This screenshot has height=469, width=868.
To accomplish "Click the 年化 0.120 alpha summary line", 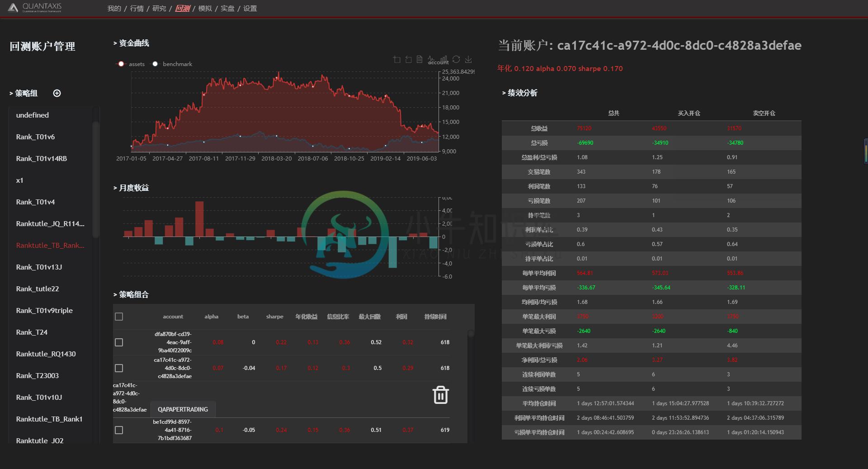I will pos(560,69).
